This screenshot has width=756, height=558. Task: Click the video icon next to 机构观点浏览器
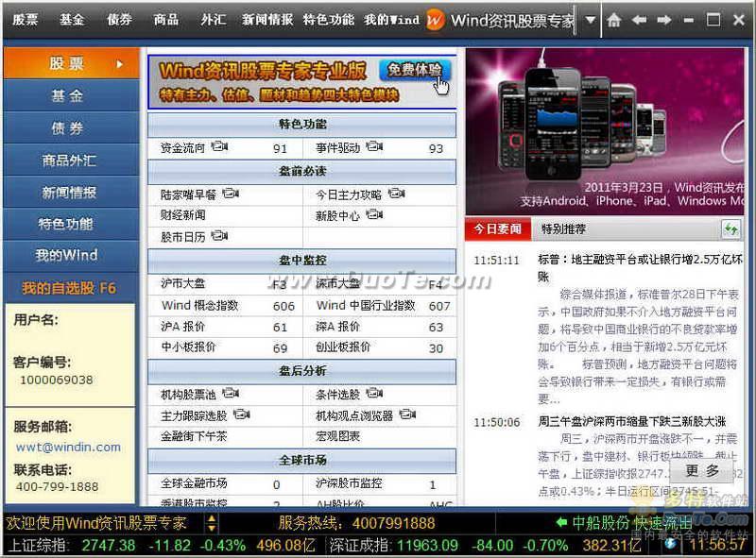(407, 414)
